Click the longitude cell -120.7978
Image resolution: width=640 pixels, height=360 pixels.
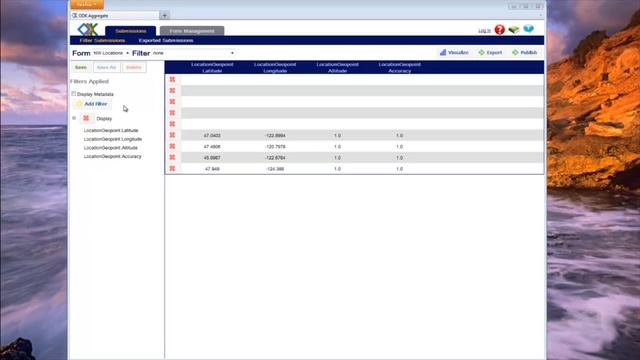(275, 147)
